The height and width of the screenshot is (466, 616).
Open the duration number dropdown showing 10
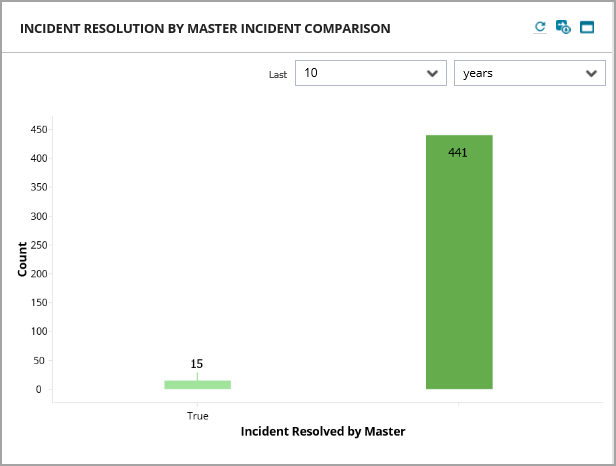(x=371, y=73)
